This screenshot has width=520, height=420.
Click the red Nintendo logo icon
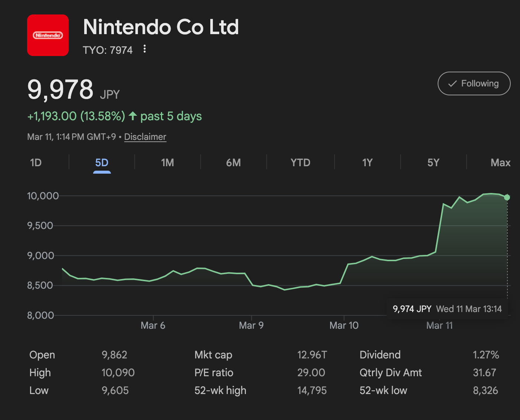click(48, 35)
